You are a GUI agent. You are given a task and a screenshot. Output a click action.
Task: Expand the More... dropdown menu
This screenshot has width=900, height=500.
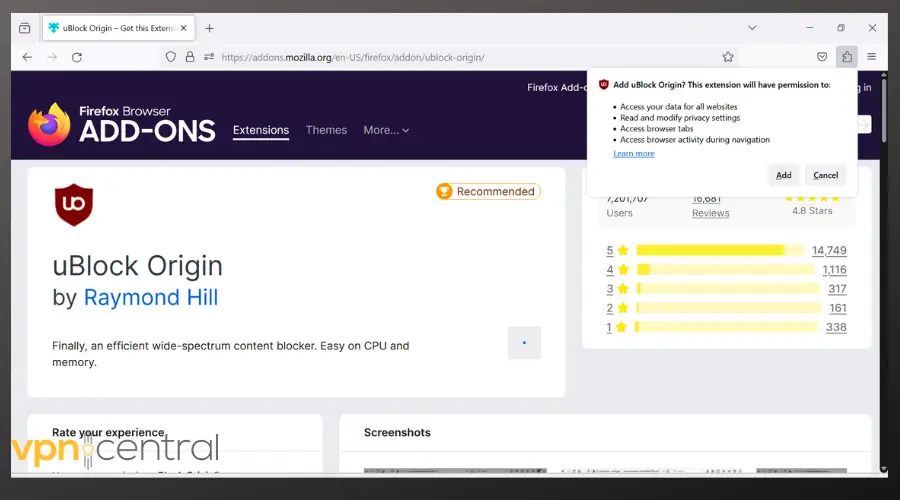386,130
